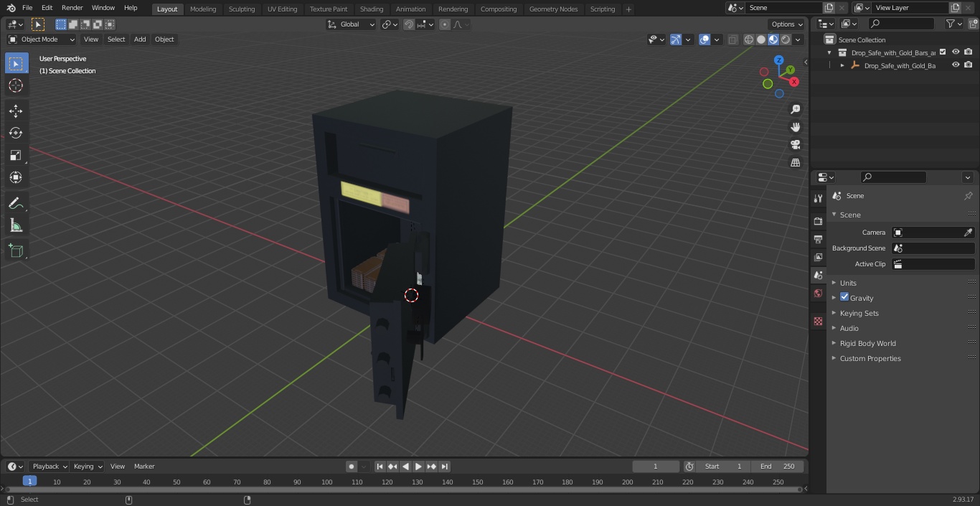Switch to the Geometry Nodes workspace tab
Image resolution: width=980 pixels, height=506 pixels.
(x=553, y=9)
